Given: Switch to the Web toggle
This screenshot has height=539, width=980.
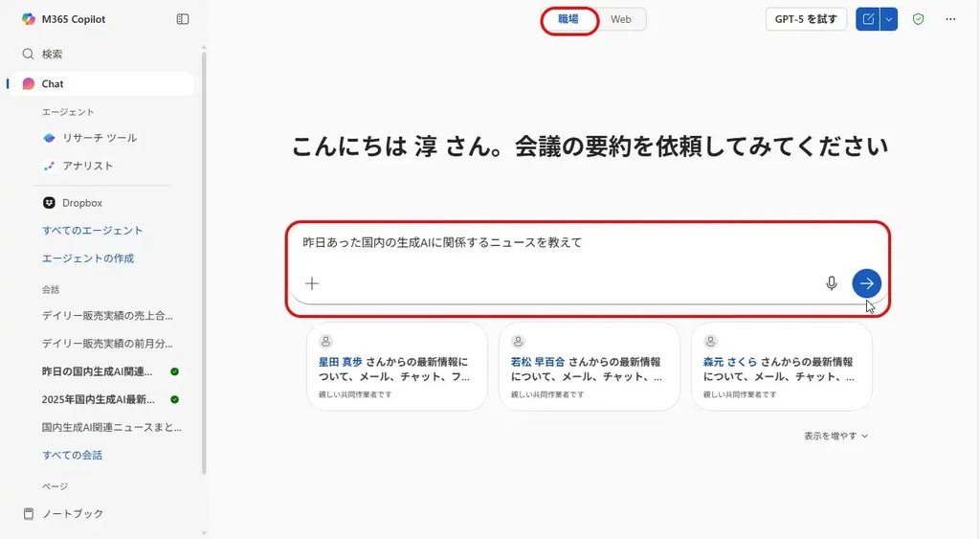Looking at the screenshot, I should click(621, 19).
